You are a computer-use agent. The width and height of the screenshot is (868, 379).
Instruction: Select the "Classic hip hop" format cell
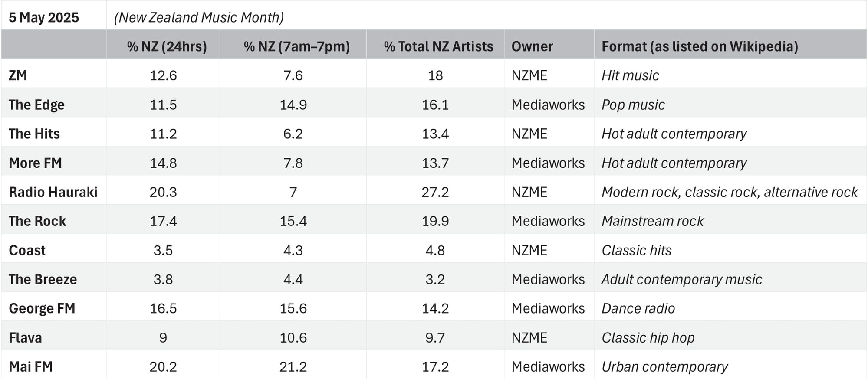click(648, 337)
